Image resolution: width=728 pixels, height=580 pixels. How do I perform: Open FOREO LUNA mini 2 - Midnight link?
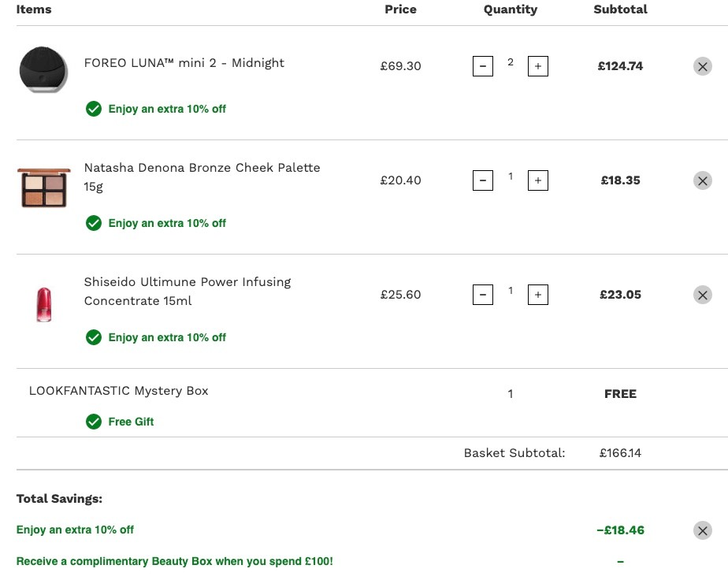point(184,63)
